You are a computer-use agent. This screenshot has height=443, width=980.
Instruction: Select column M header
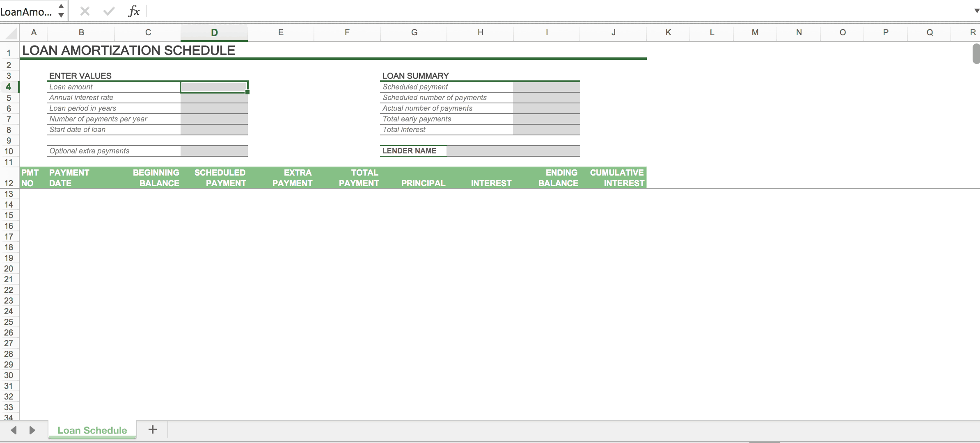point(755,32)
